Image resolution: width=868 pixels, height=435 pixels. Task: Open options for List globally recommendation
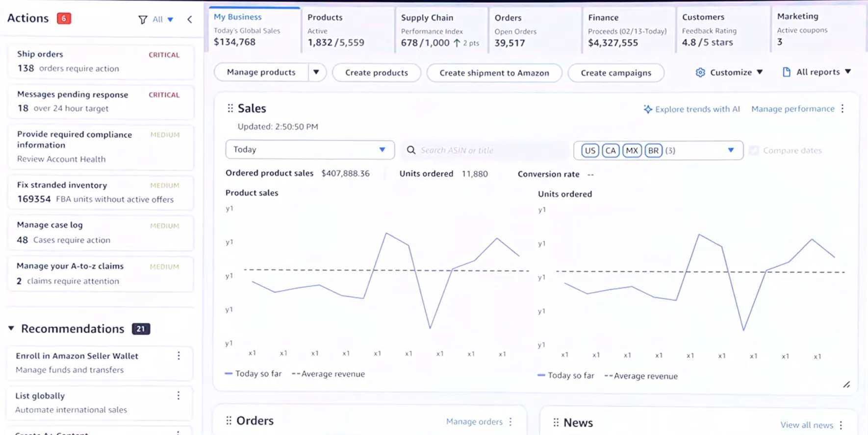pyautogui.click(x=179, y=395)
